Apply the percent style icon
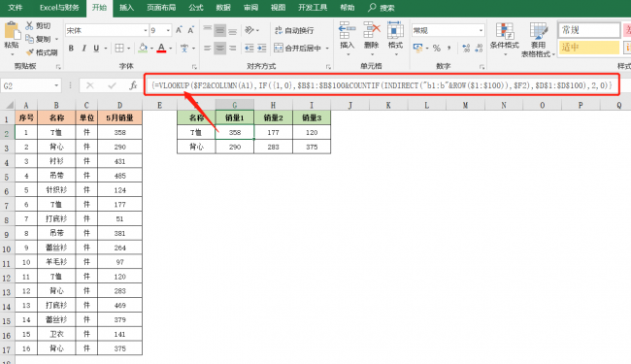The width and height of the screenshot is (631, 364). 437,49
